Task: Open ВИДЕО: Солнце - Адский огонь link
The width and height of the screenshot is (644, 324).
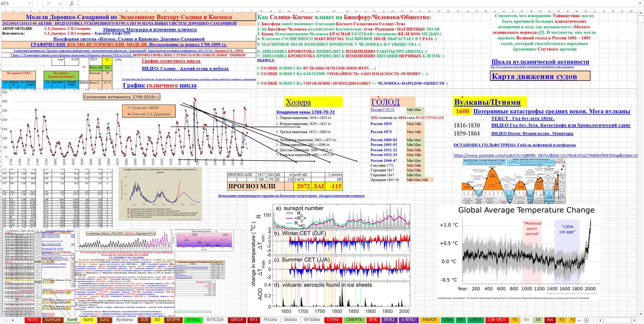Action: [x=185, y=68]
